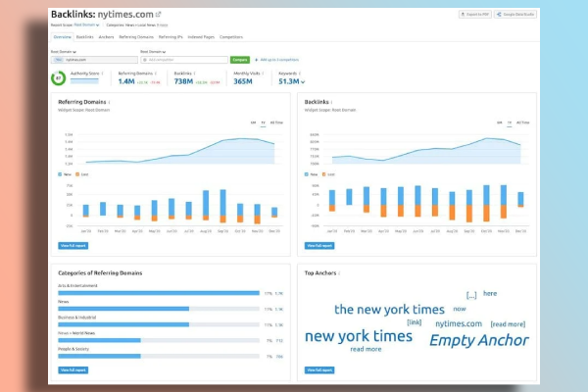Click '[link]' anchor in cloud
The width and height of the screenshot is (588, 392).
tap(415, 322)
